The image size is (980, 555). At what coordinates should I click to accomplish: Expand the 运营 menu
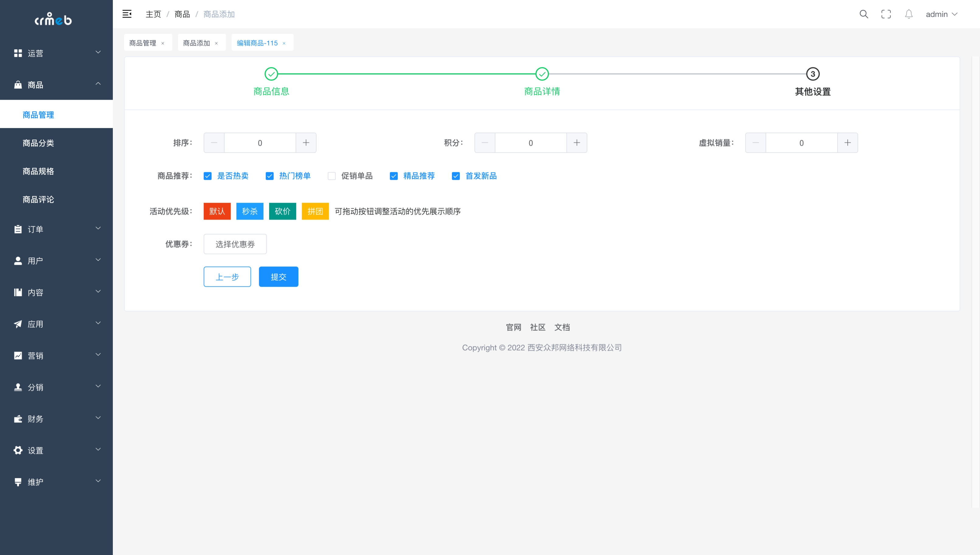point(98,52)
